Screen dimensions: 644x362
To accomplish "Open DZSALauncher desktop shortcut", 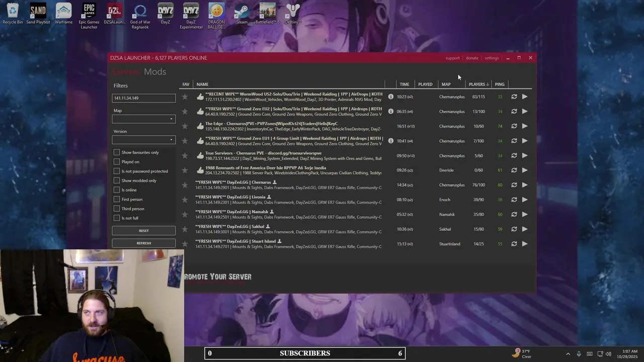I will (115, 14).
